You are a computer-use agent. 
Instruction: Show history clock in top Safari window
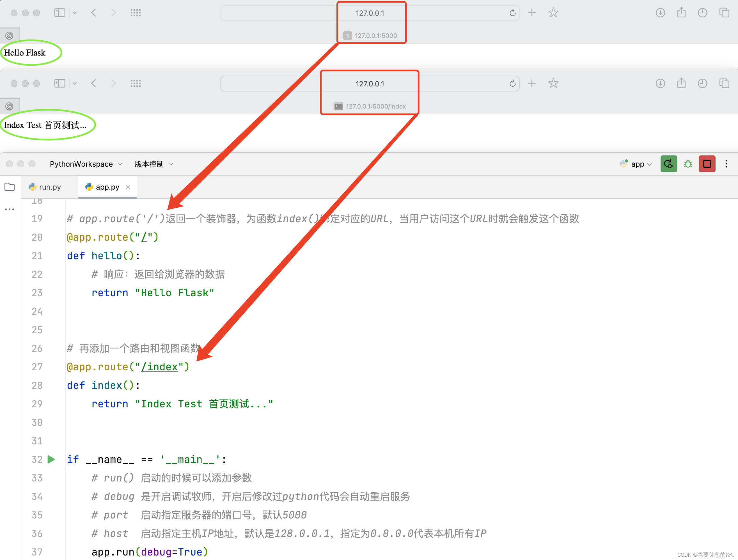point(702,13)
